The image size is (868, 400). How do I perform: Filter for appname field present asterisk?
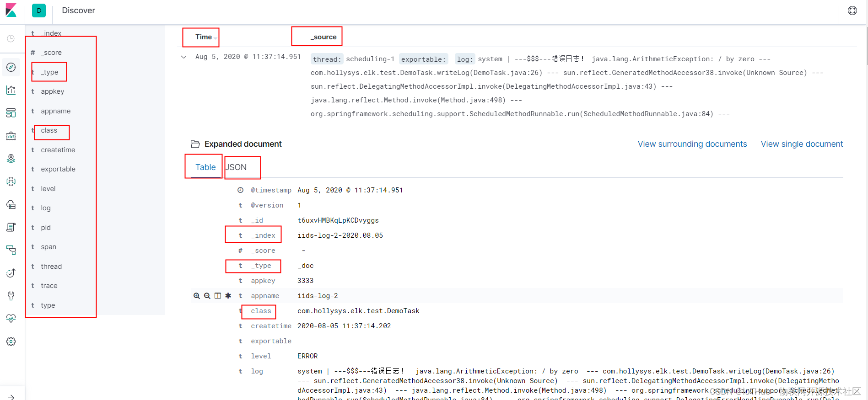pyautogui.click(x=228, y=296)
